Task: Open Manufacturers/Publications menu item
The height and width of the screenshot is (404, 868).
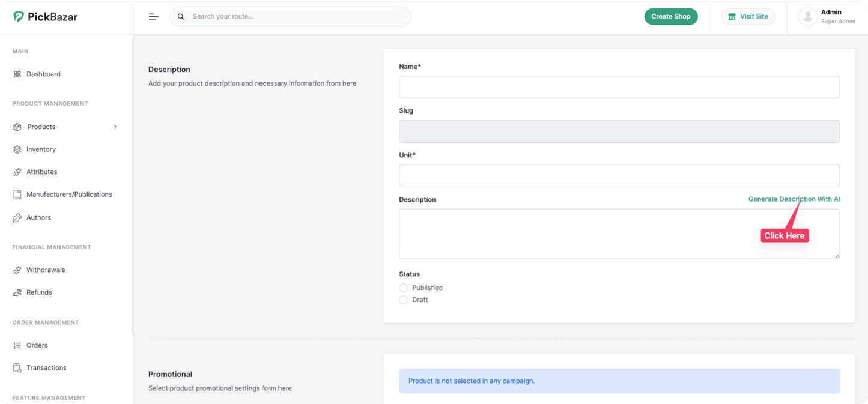Action: pos(68,194)
